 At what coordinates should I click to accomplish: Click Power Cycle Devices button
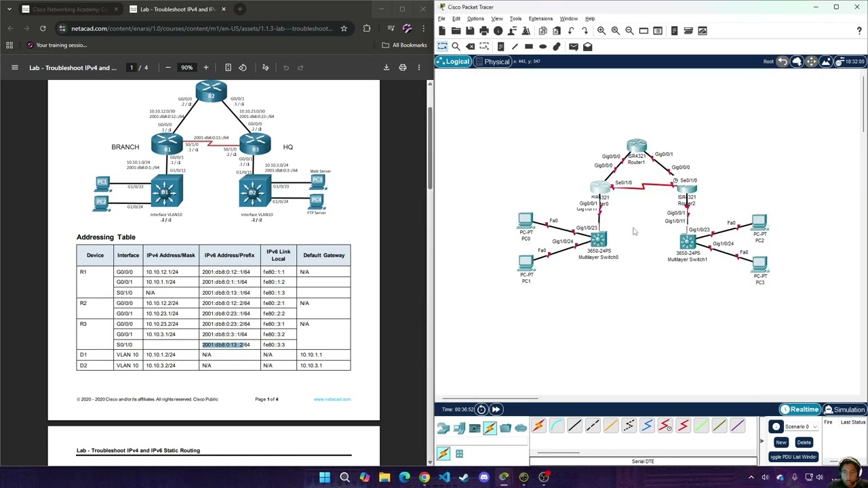[481, 409]
